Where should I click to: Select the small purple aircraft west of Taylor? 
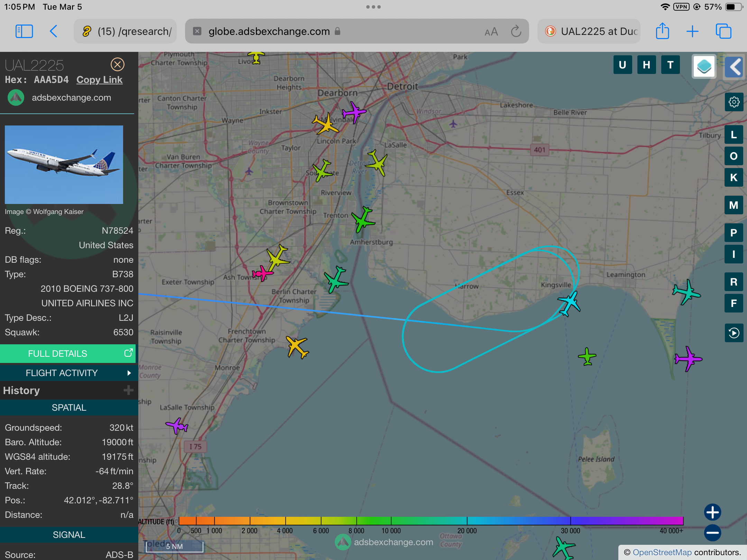point(249,171)
